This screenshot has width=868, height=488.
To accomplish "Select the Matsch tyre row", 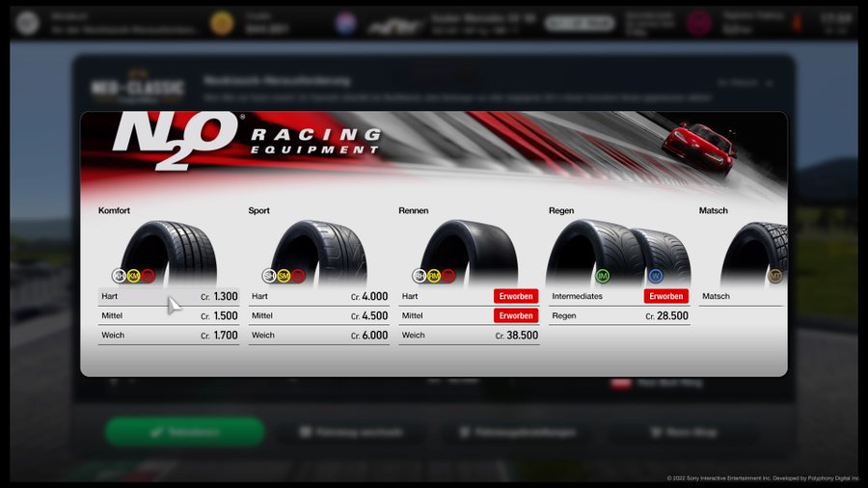I will [x=742, y=297].
